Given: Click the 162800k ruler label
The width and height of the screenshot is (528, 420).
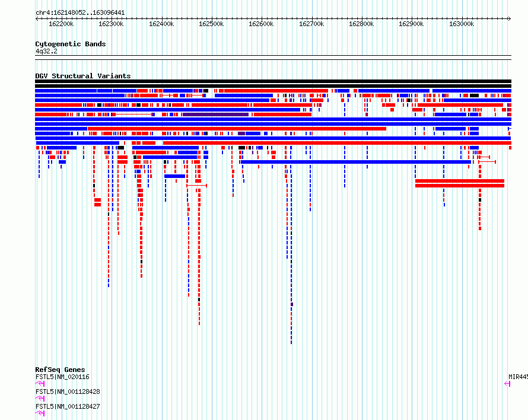Looking at the screenshot, I should click(x=361, y=24).
